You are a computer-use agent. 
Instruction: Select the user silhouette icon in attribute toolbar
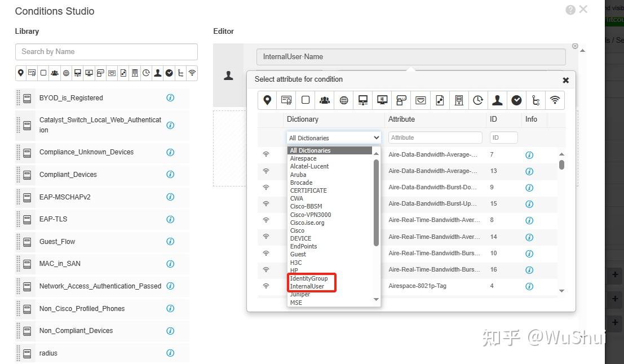[497, 100]
